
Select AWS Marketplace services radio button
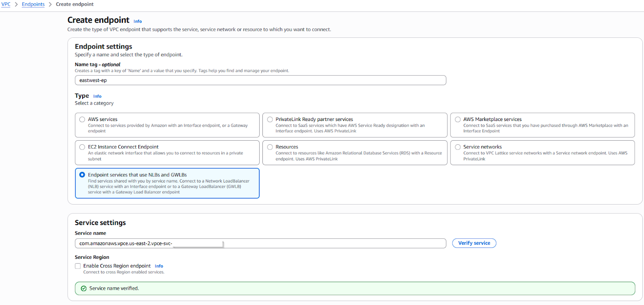(x=458, y=119)
